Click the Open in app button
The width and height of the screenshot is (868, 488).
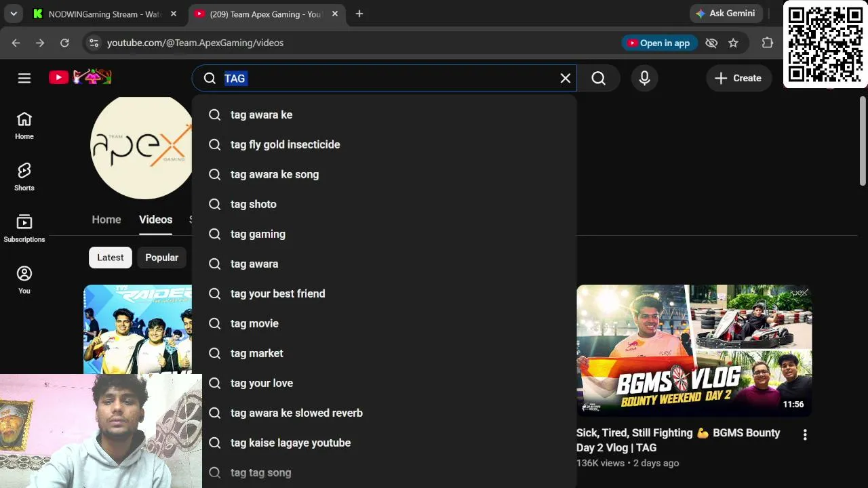[x=658, y=43]
